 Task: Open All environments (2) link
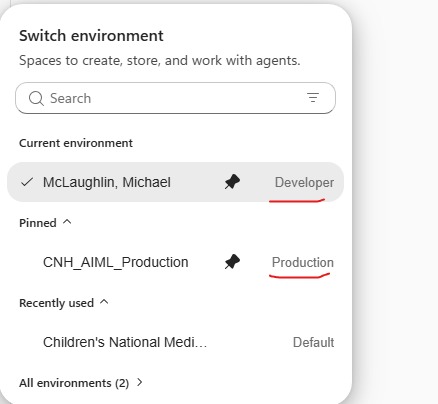point(74,383)
